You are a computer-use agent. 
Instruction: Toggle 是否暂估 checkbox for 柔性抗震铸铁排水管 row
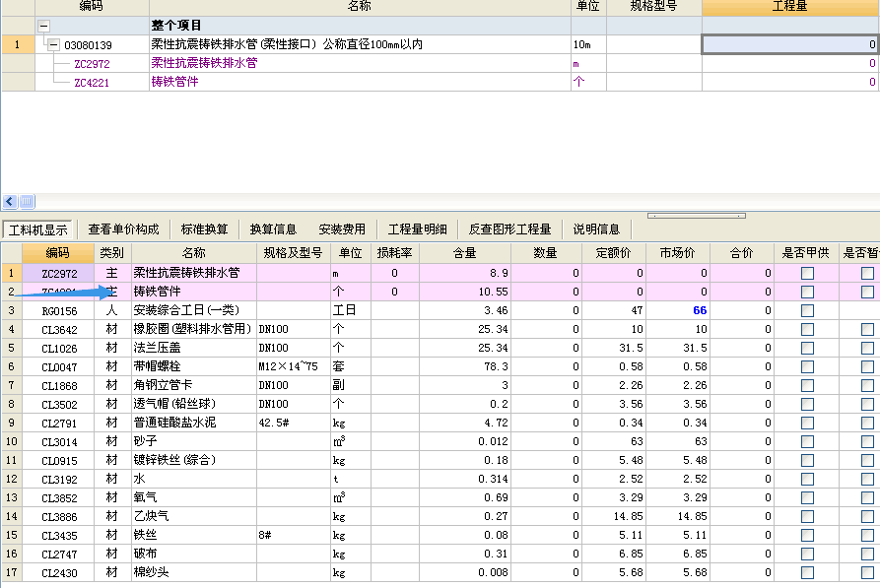[x=867, y=273]
